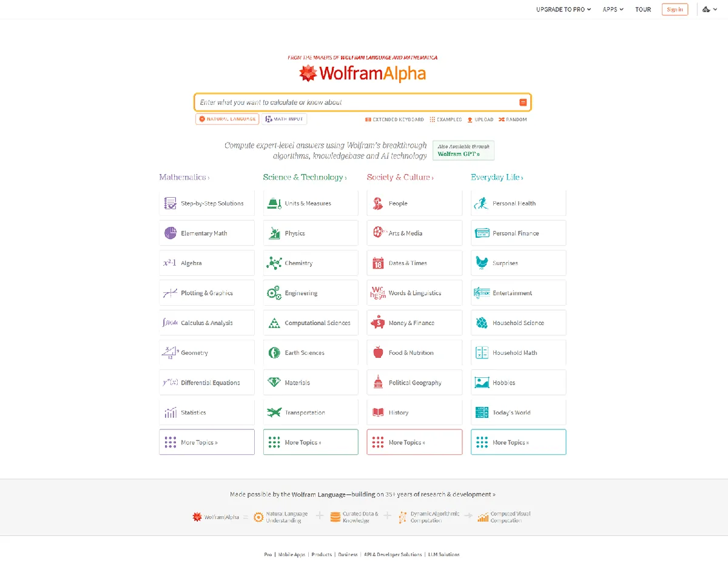Click the Personal Health runner icon
The width and height of the screenshot is (728, 561).
pyautogui.click(x=482, y=203)
